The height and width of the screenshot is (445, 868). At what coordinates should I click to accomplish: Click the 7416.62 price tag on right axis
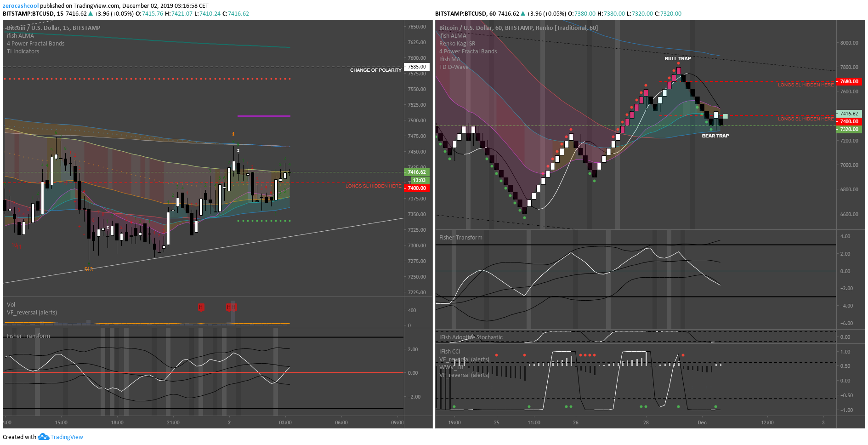click(849, 114)
